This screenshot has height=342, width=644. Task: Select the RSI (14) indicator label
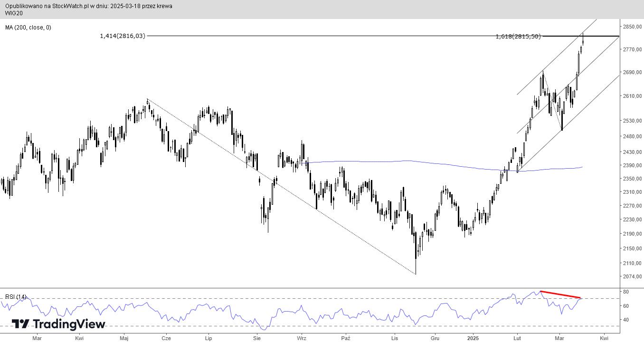(16, 297)
